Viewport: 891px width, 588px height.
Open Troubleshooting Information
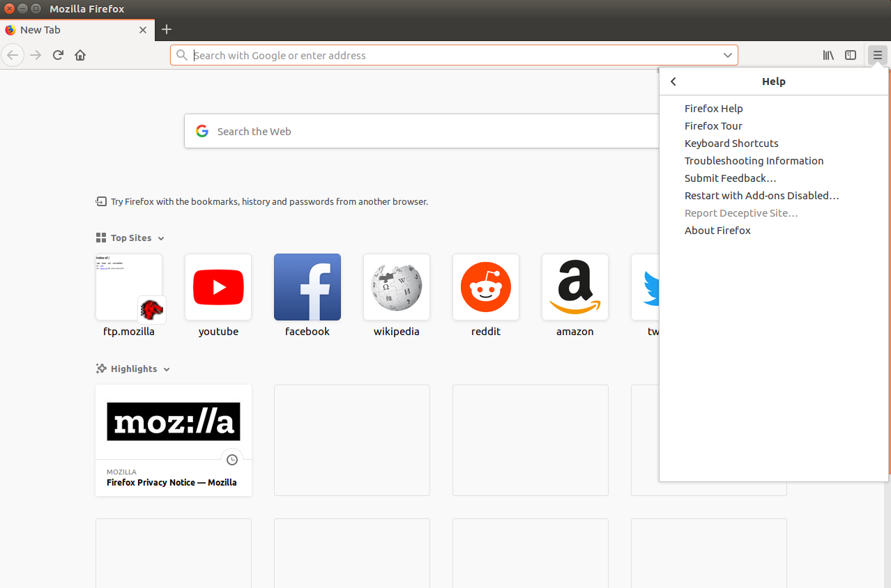point(774,161)
